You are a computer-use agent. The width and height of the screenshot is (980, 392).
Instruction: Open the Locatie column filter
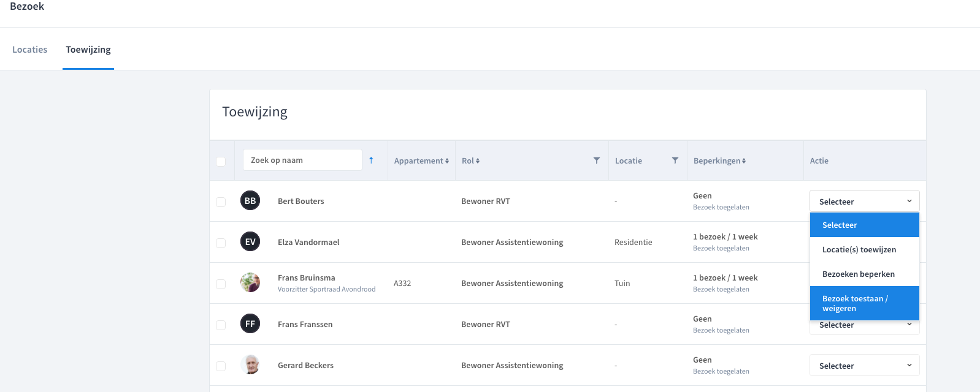[675, 160]
